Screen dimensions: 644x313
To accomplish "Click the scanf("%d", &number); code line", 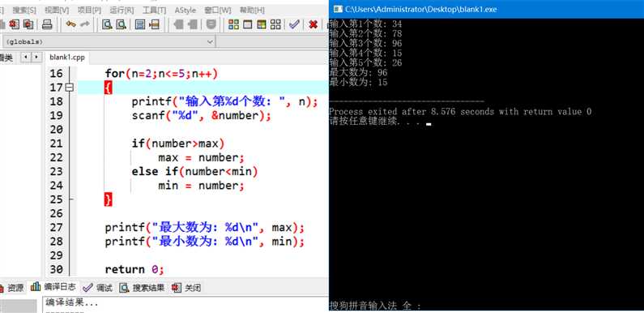I will (202, 116).
